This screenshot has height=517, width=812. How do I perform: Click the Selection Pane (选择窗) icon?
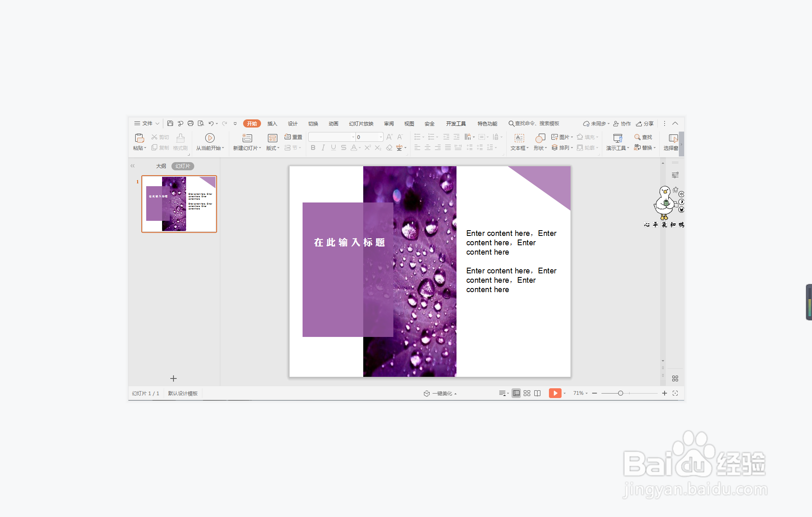coord(673,138)
